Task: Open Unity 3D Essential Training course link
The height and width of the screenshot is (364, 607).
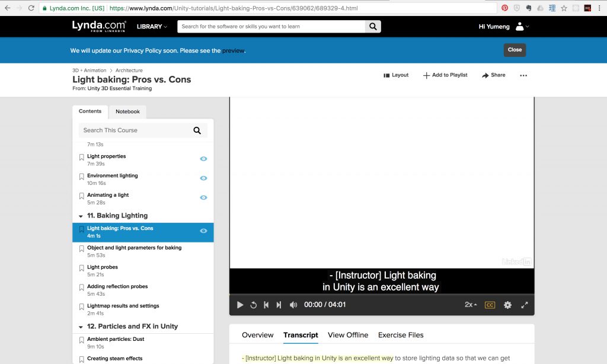Action: [x=120, y=88]
